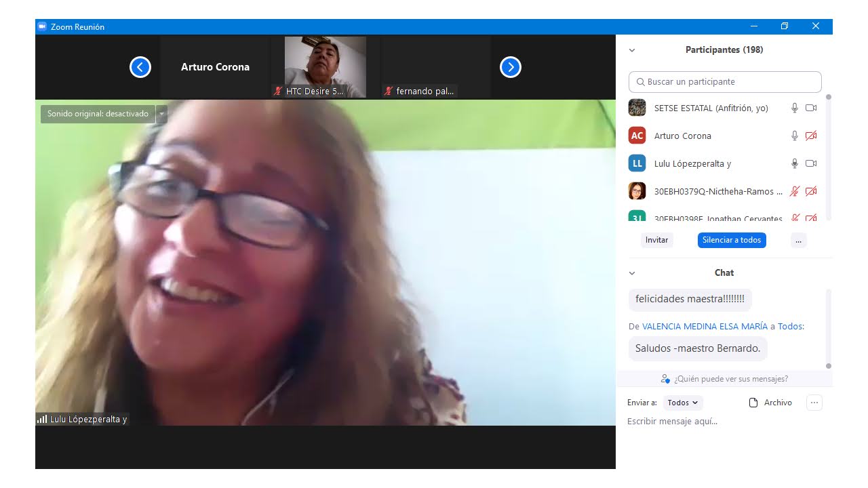Attach a file with Archivo button
The width and height of the screenshot is (868, 488).
[770, 403]
